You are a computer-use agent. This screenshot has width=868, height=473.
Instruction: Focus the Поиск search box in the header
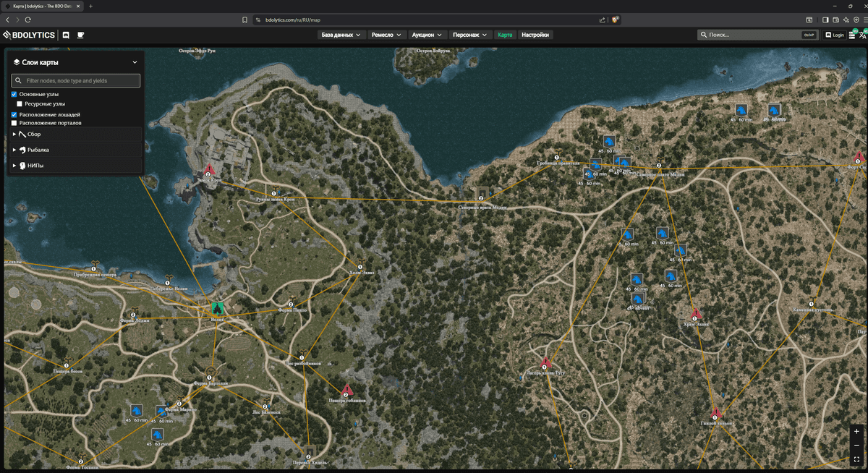pos(757,35)
